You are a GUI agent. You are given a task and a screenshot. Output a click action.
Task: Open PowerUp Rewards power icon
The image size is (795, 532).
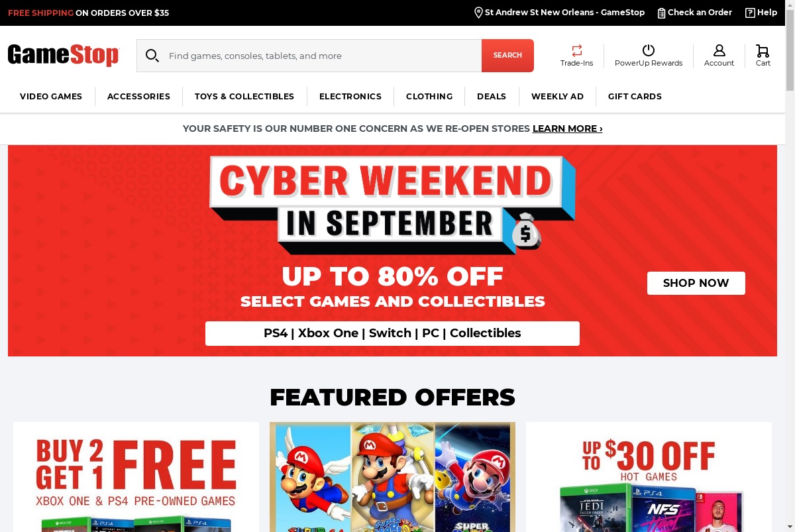pos(649,50)
